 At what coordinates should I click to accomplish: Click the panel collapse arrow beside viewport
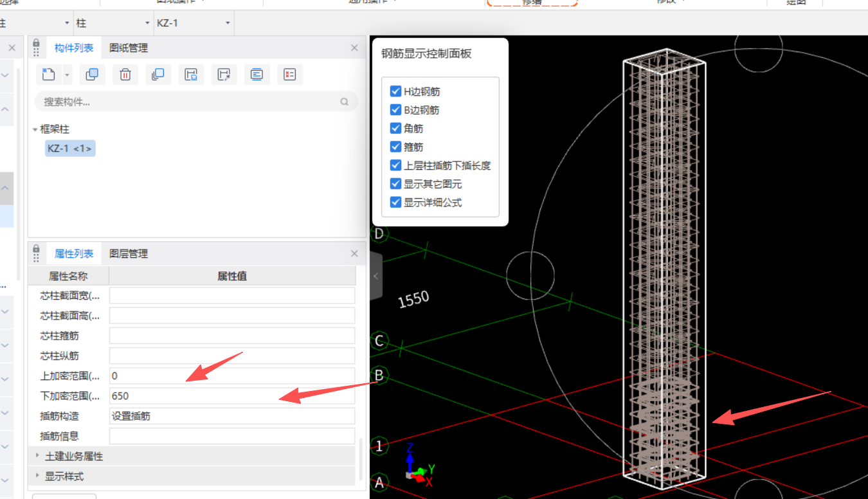[375, 277]
